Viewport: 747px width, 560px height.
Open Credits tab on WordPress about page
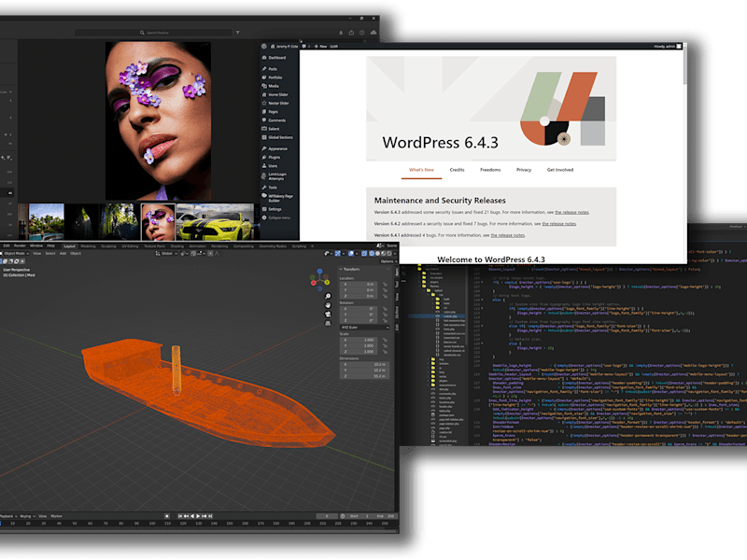click(457, 170)
